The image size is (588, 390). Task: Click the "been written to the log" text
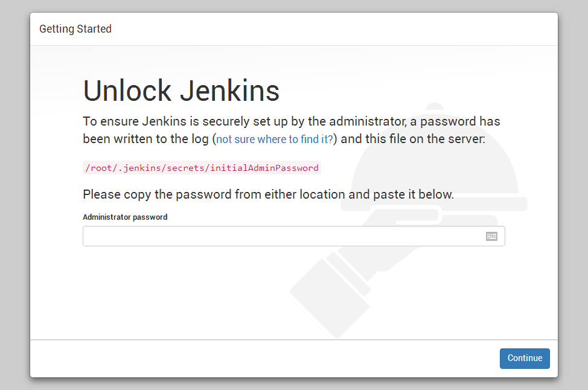(x=146, y=139)
